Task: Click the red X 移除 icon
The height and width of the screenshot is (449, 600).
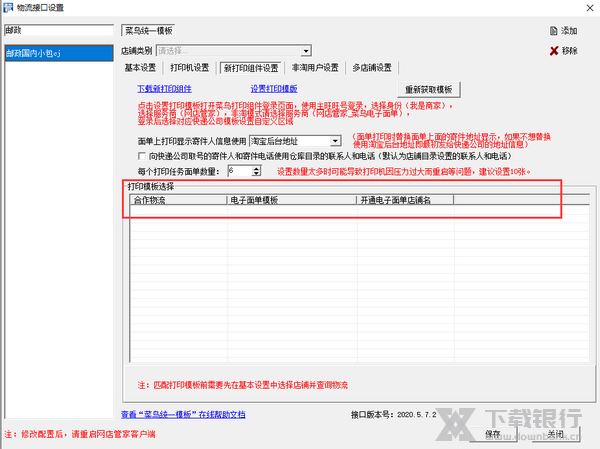Action: (x=554, y=51)
